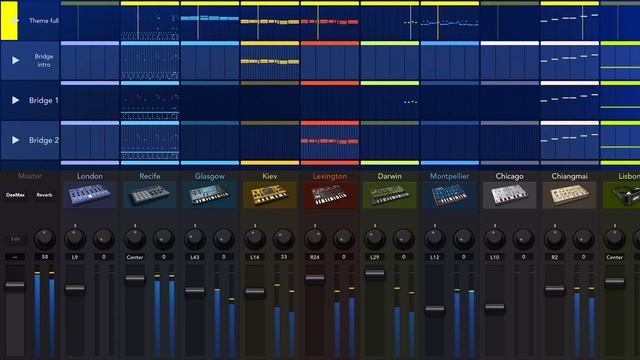Click the master Reverb button

44,195
